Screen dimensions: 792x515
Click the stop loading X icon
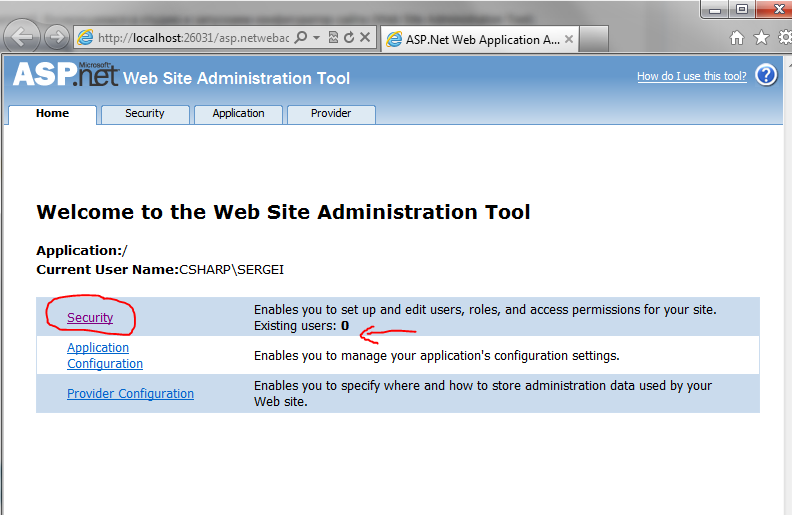(x=365, y=38)
